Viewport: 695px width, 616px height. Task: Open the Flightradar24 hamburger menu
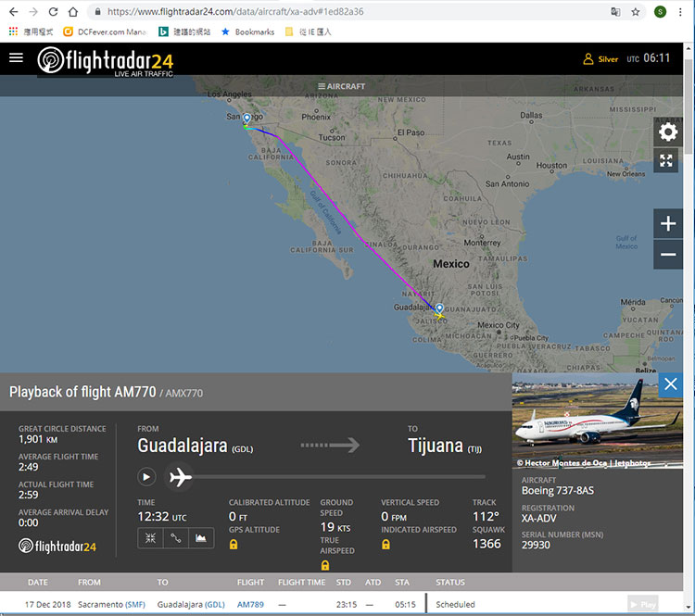click(x=16, y=57)
